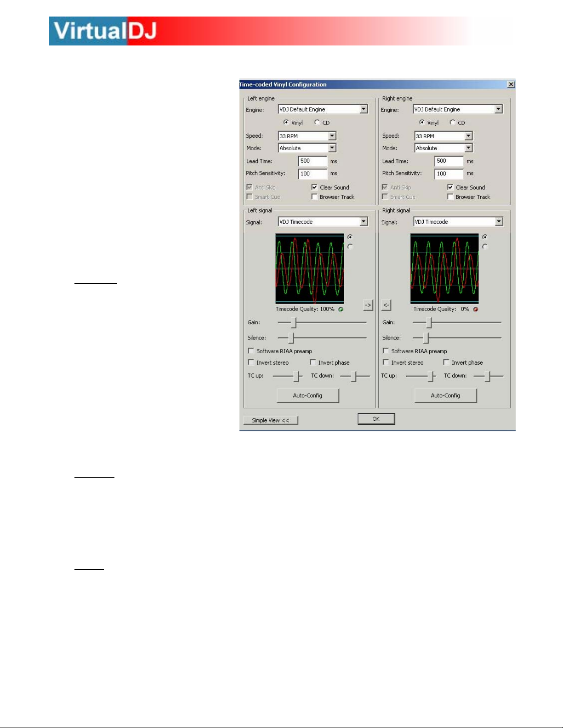Click the <- copy settings arrow button
This screenshot has width=563, height=728.
(x=386, y=305)
